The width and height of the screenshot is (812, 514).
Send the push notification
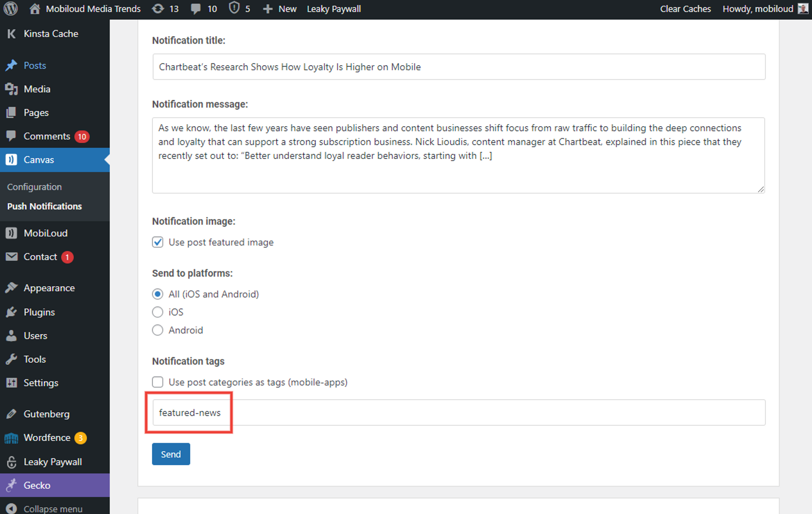click(171, 454)
